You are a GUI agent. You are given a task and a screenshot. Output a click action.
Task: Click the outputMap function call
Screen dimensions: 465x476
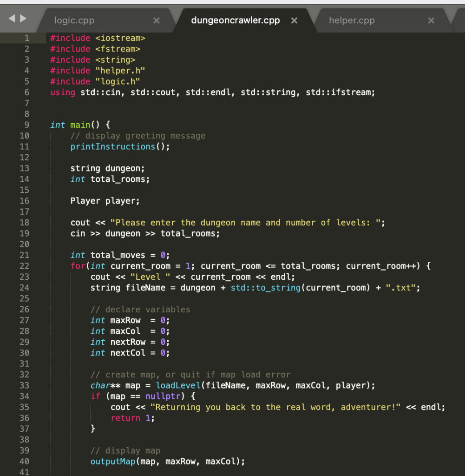[112, 461]
